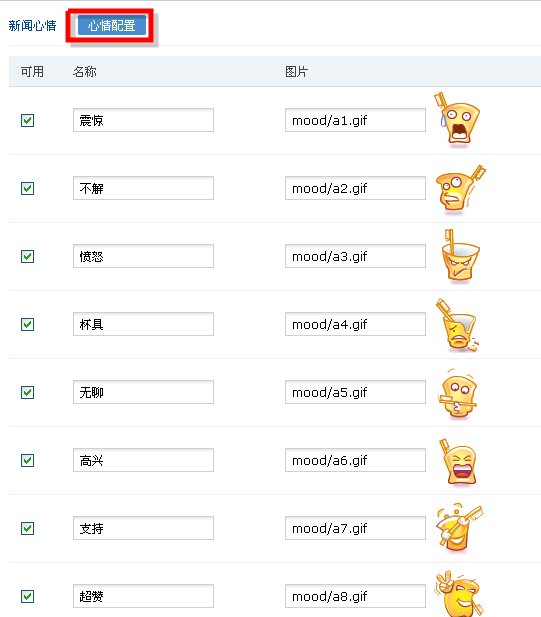The width and height of the screenshot is (541, 617).
Task: Click the 支持 support emoticon image
Action: [x=459, y=528]
